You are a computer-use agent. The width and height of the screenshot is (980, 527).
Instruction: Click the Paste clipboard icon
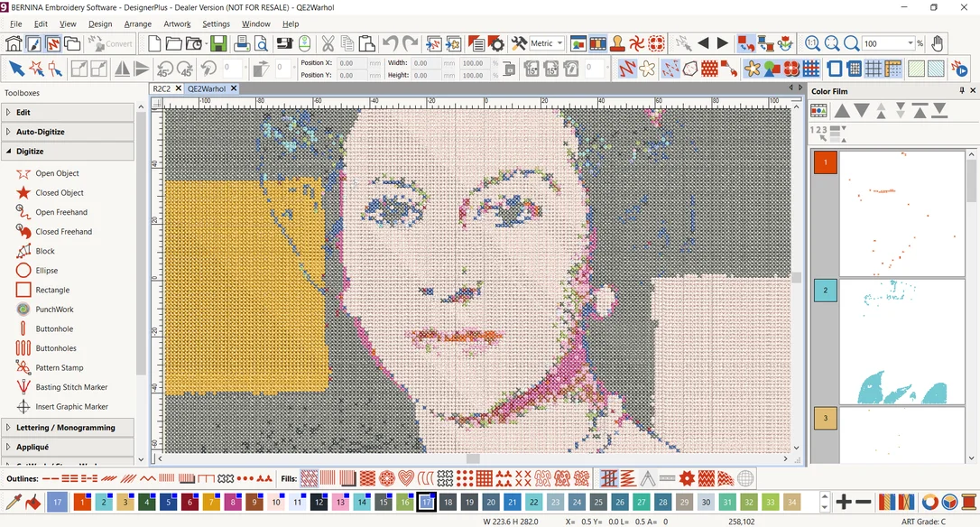367,43
